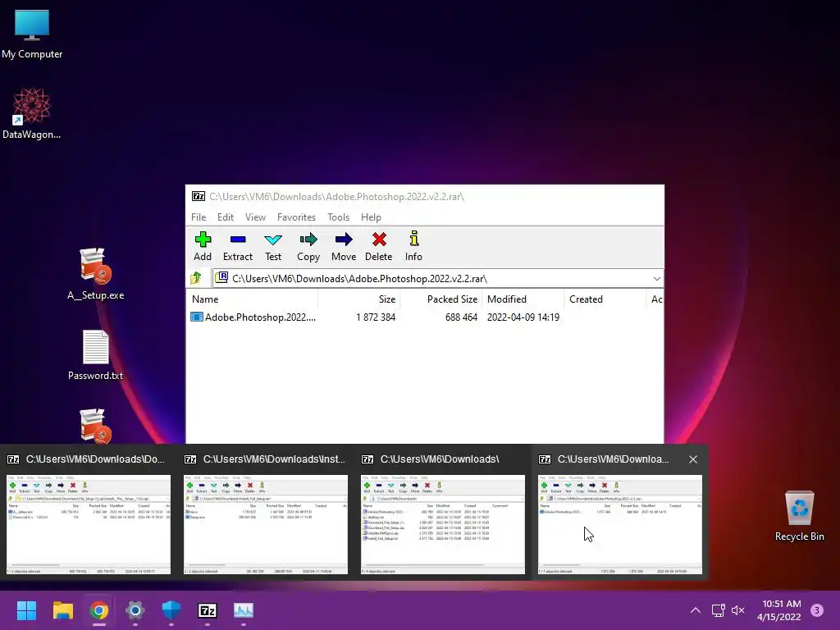This screenshot has height=630, width=840.
Task: Open Info from the 7-Zip toolbar
Action: [413, 246]
